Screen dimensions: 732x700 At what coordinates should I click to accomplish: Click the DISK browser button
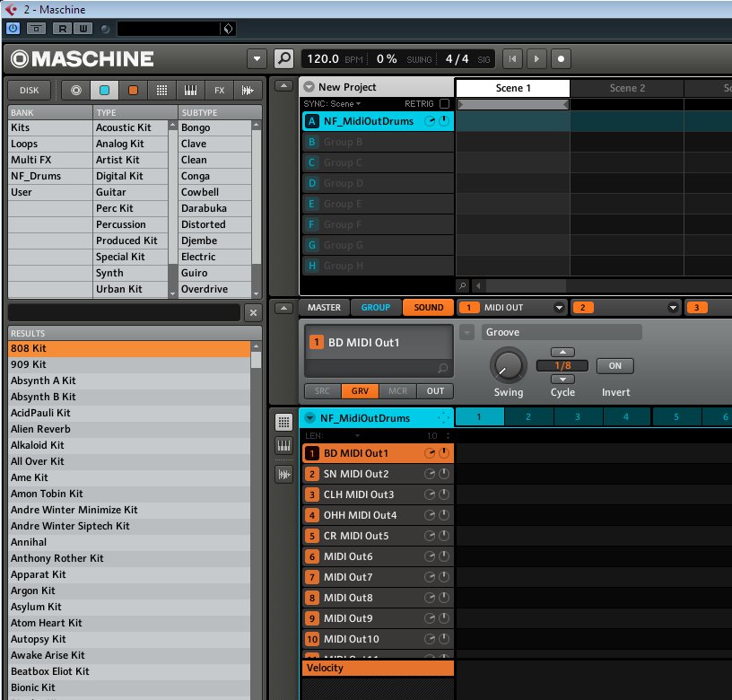[x=29, y=90]
